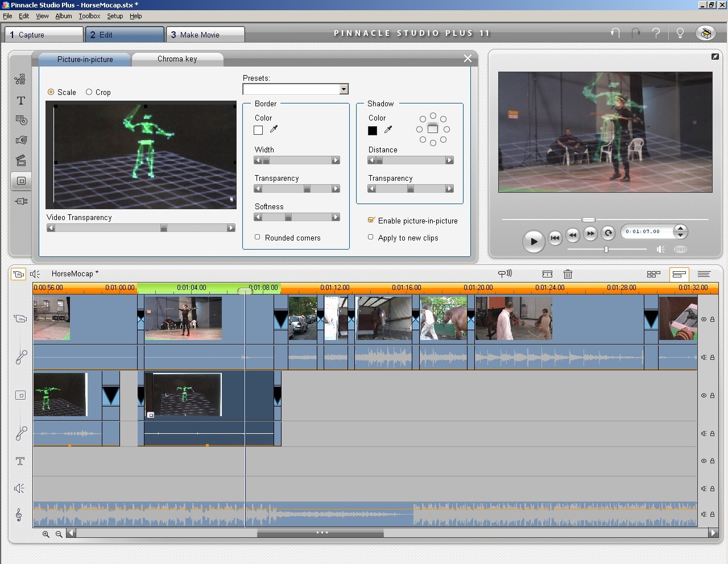Click right arrow of Border Width slider

336,160
